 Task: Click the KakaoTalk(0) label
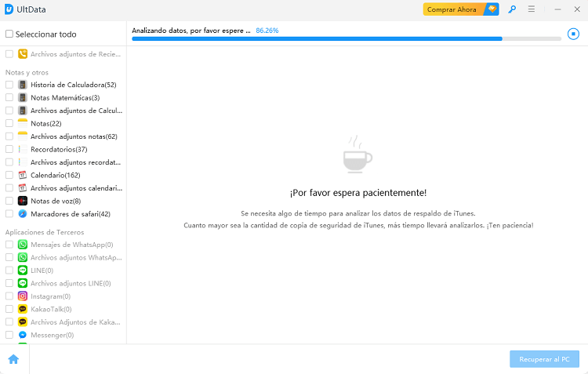click(x=51, y=309)
